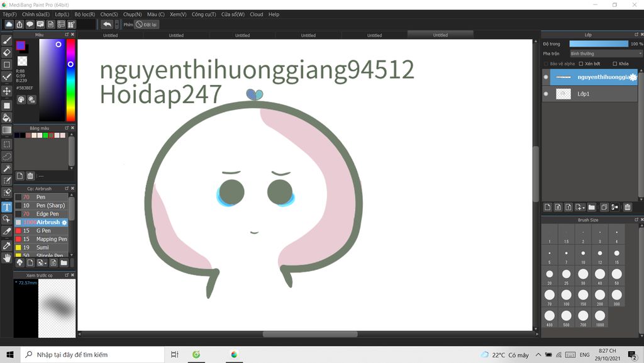Select the Text tool
Image resolution: width=644 pixels, height=363 pixels.
pyautogui.click(x=6, y=207)
